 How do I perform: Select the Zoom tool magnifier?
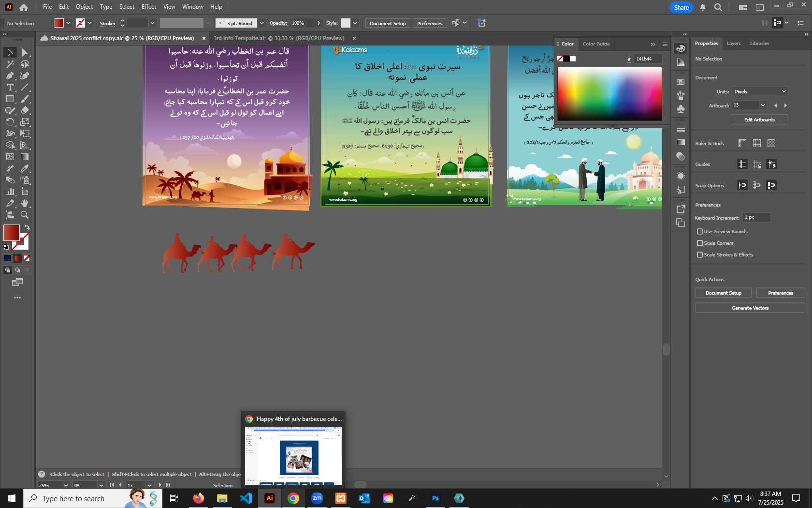pyautogui.click(x=25, y=215)
